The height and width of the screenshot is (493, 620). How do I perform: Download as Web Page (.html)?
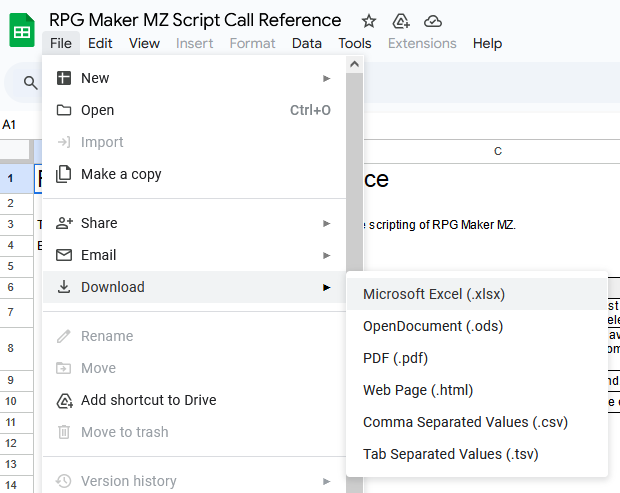[477, 390]
